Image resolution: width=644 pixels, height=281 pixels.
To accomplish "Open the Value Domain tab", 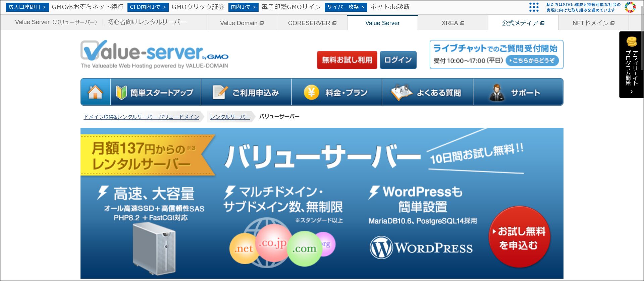I will (242, 23).
